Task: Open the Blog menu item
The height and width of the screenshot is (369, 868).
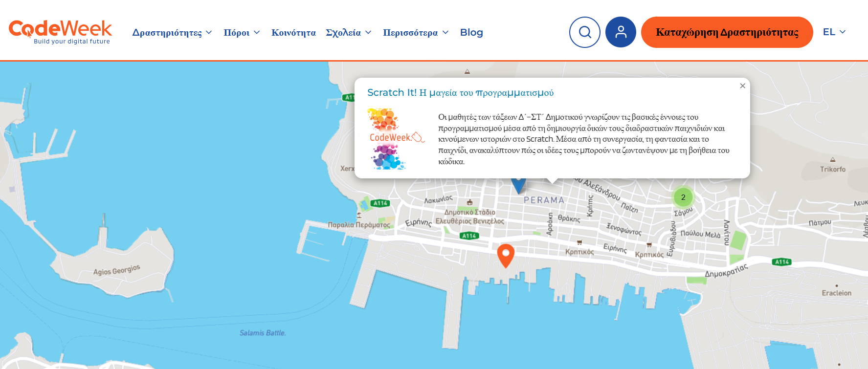Action: (471, 33)
